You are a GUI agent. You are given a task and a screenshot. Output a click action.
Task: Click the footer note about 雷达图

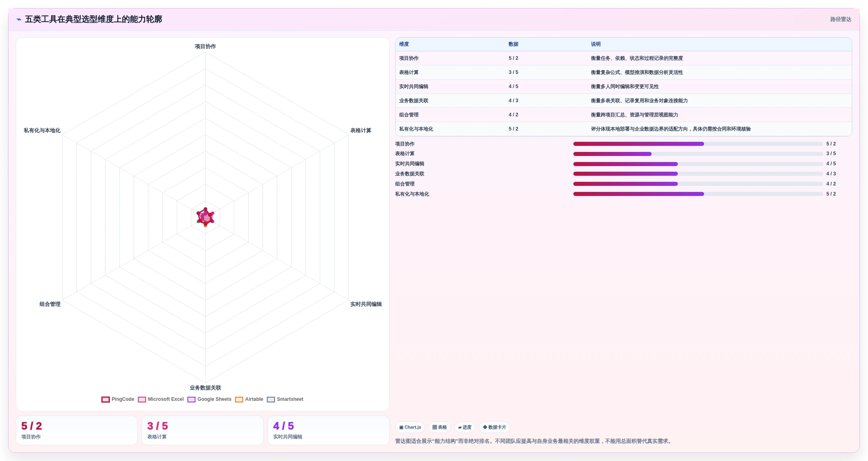(534, 441)
